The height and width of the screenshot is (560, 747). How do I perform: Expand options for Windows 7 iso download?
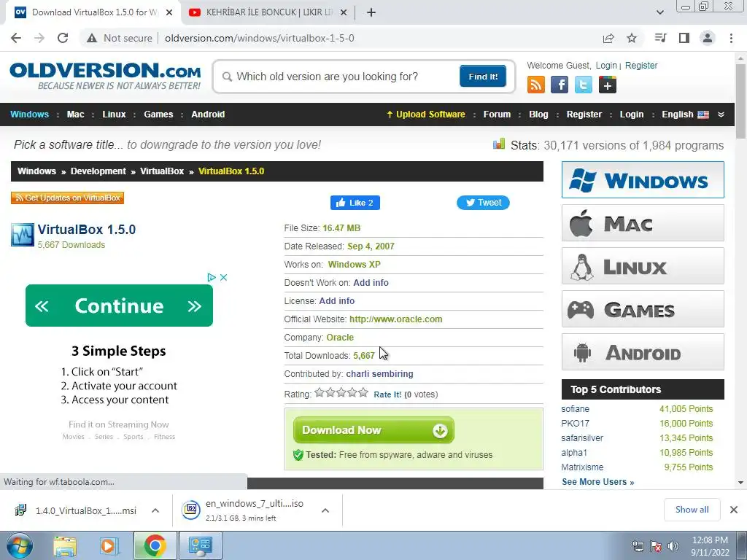click(325, 510)
